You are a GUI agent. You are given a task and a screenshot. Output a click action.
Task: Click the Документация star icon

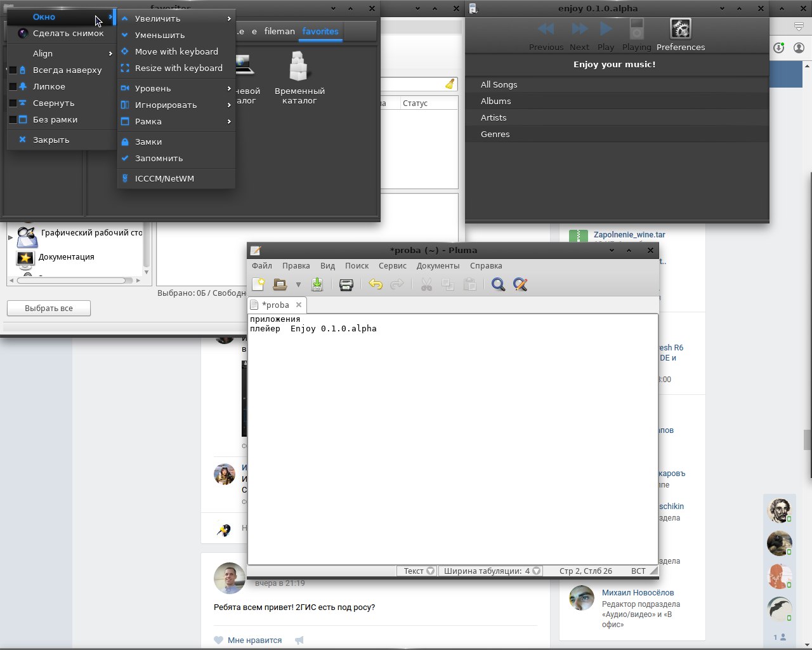tap(25, 257)
